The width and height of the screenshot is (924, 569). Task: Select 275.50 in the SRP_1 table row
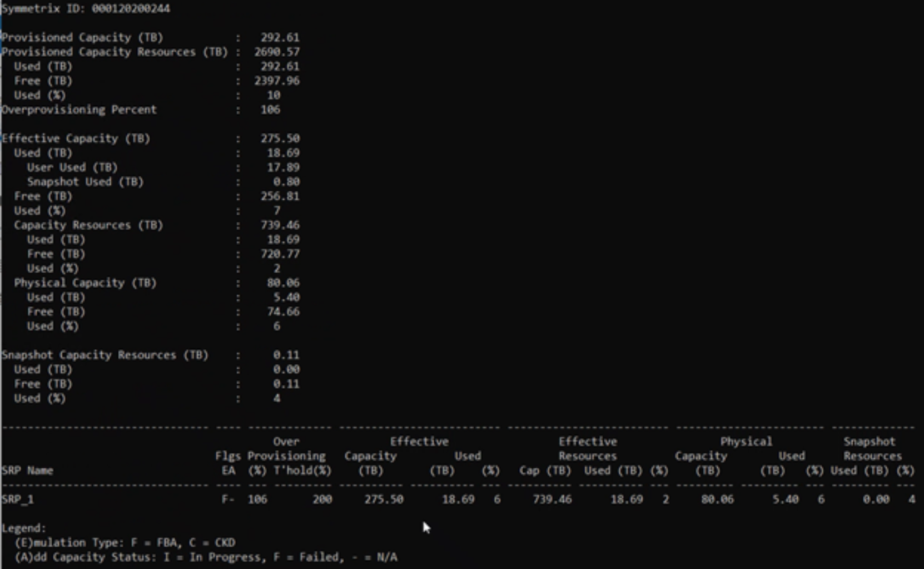click(384, 499)
